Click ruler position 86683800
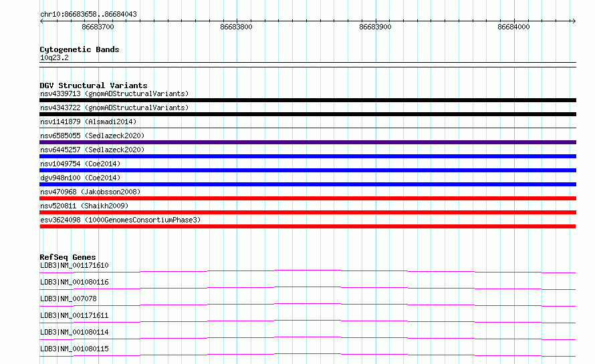Viewport: 595px width, 364px height. (236, 27)
